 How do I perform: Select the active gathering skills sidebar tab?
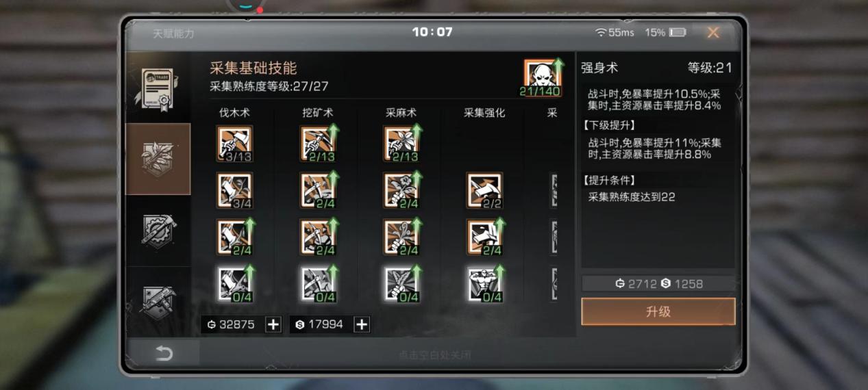coord(158,159)
